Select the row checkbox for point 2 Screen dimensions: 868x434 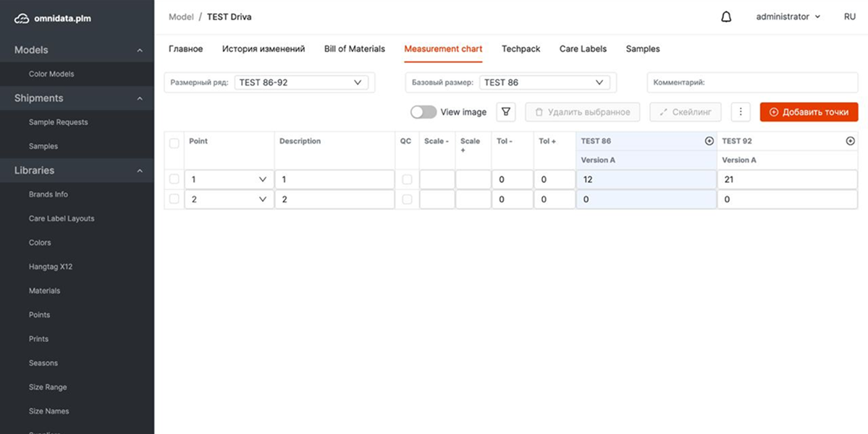[x=174, y=199]
